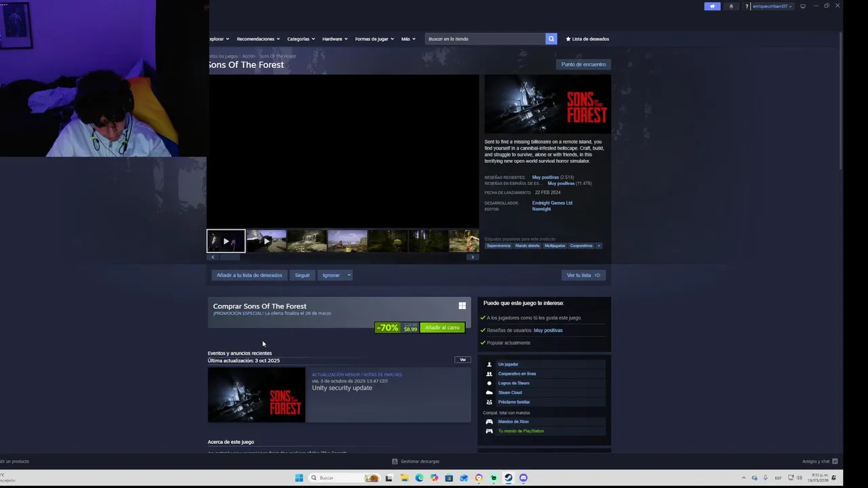Click the search magnifier button in store
The image size is (868, 488).
click(551, 39)
